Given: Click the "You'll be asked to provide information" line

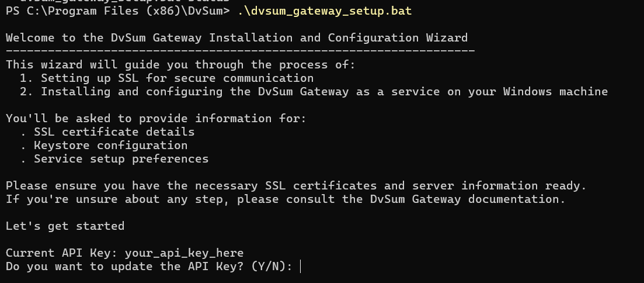Looking at the screenshot, I should (156, 119).
